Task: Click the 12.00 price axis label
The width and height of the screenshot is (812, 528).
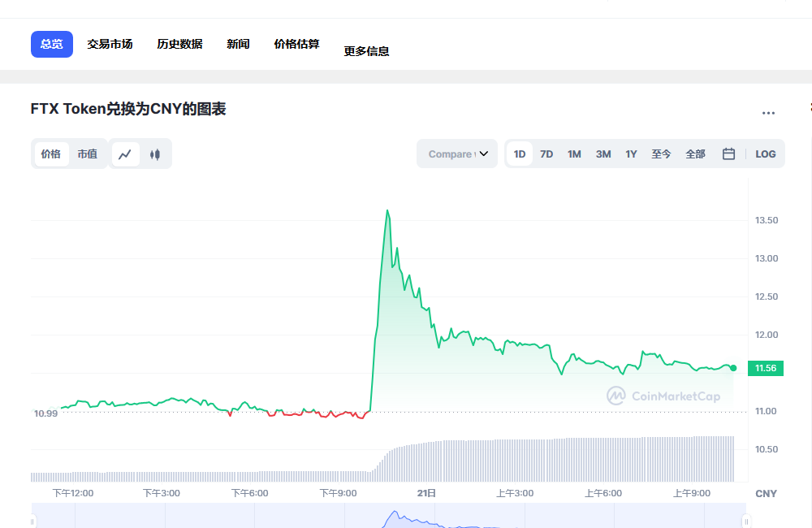Action: (x=767, y=335)
